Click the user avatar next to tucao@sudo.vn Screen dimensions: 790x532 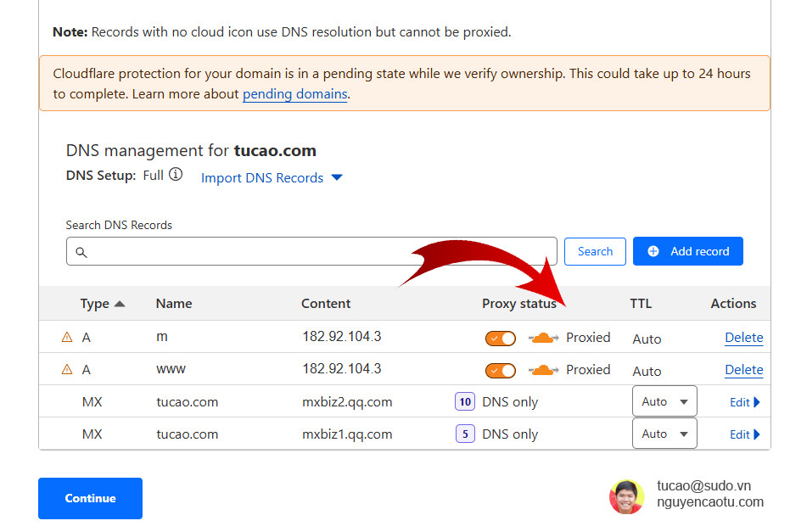click(x=626, y=498)
